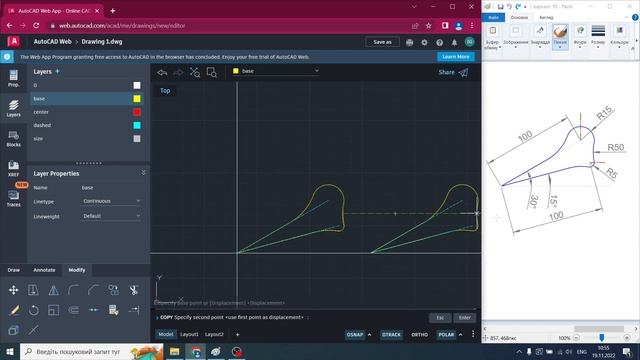Image resolution: width=640 pixels, height=360 pixels.
Task: Select the Fillet tool icon
Action: tap(73, 290)
